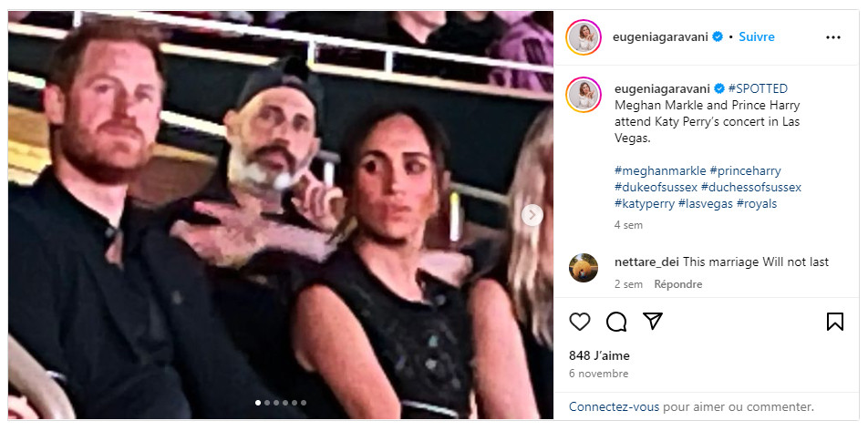Screen dimensions: 868x431
Task: Open #SPOTTED hashtag in caption
Action: [758, 88]
